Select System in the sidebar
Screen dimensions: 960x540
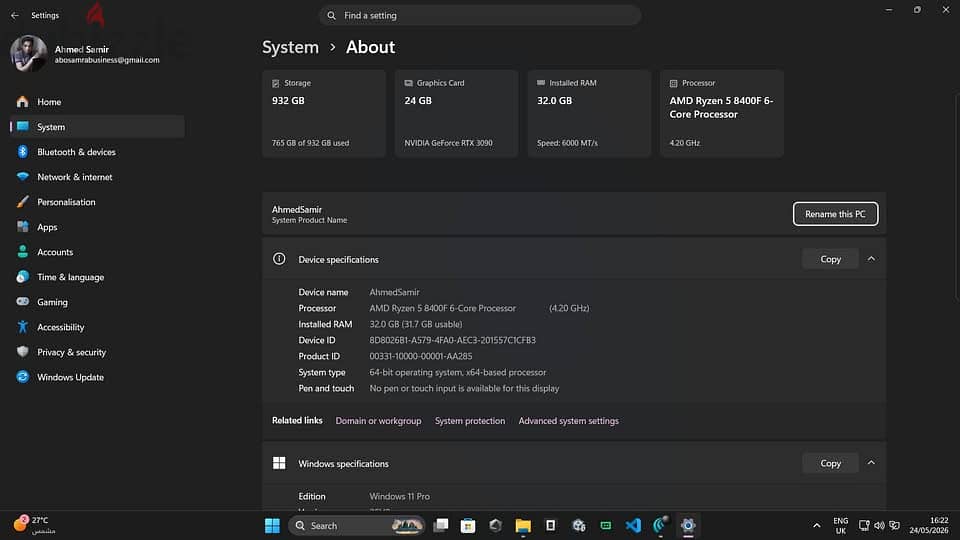point(97,127)
